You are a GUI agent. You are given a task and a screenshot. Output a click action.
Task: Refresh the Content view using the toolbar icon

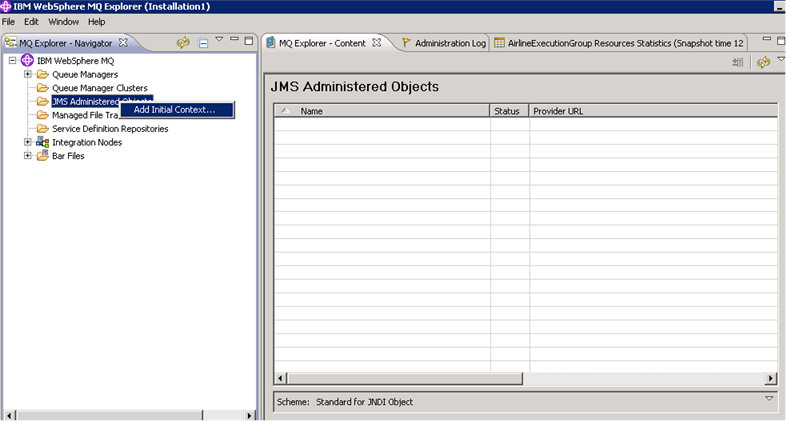pyautogui.click(x=763, y=62)
